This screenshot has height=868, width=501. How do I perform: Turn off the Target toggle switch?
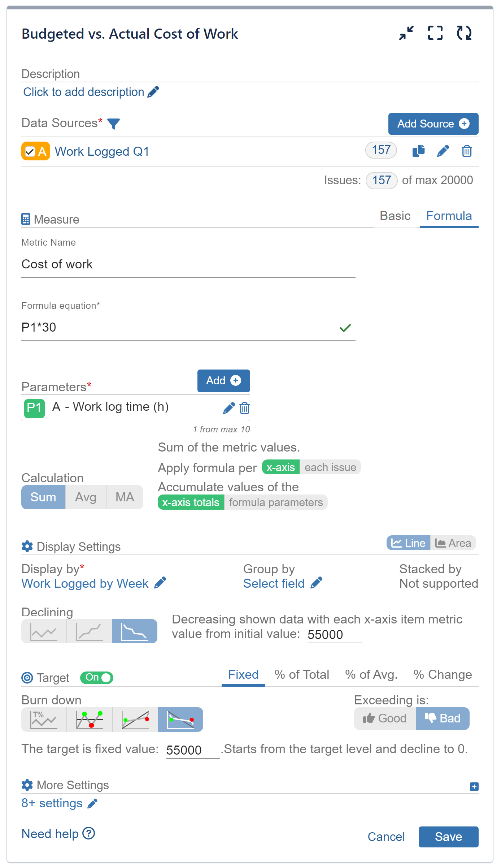click(97, 678)
